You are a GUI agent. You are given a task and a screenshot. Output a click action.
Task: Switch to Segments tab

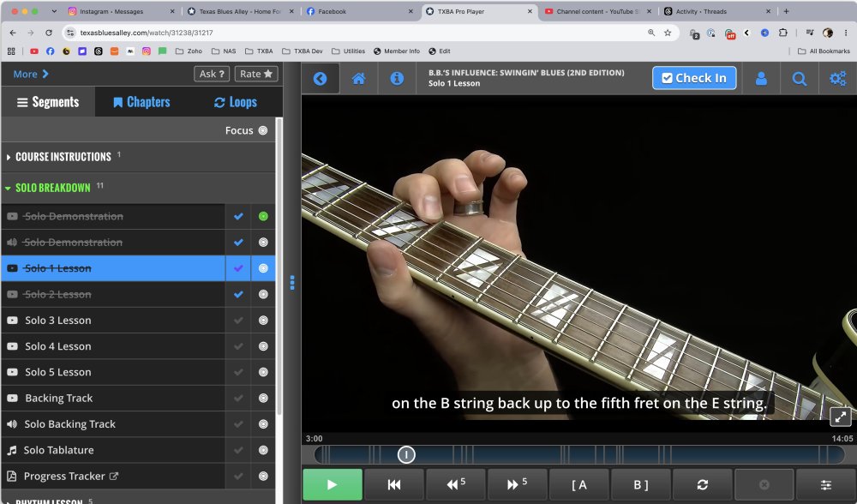point(48,102)
